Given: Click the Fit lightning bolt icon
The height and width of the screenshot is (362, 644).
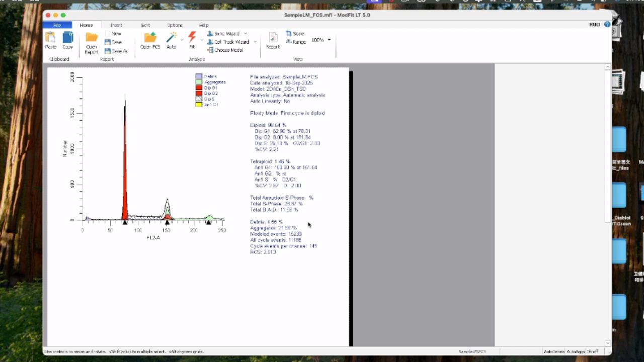Looking at the screenshot, I should (192, 37).
